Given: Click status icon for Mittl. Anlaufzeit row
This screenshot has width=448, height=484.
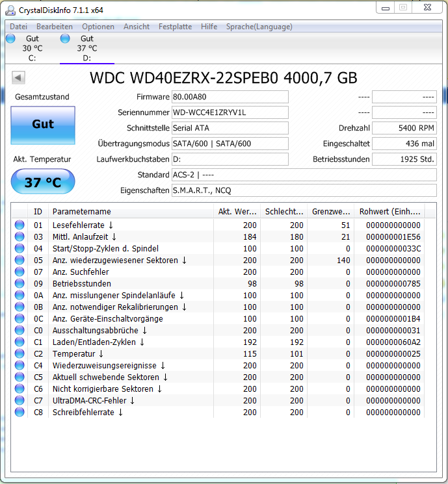Looking at the screenshot, I should click(20, 236).
